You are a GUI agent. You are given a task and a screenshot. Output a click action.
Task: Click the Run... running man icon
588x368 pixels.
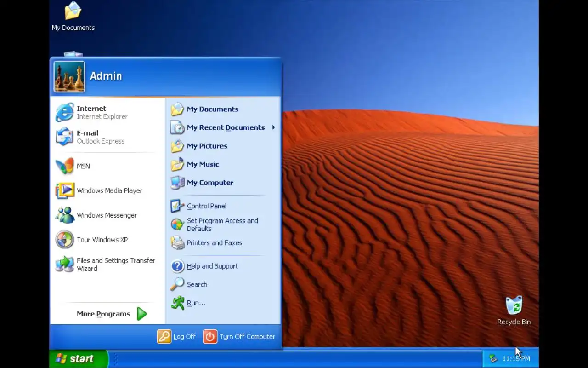point(177,303)
